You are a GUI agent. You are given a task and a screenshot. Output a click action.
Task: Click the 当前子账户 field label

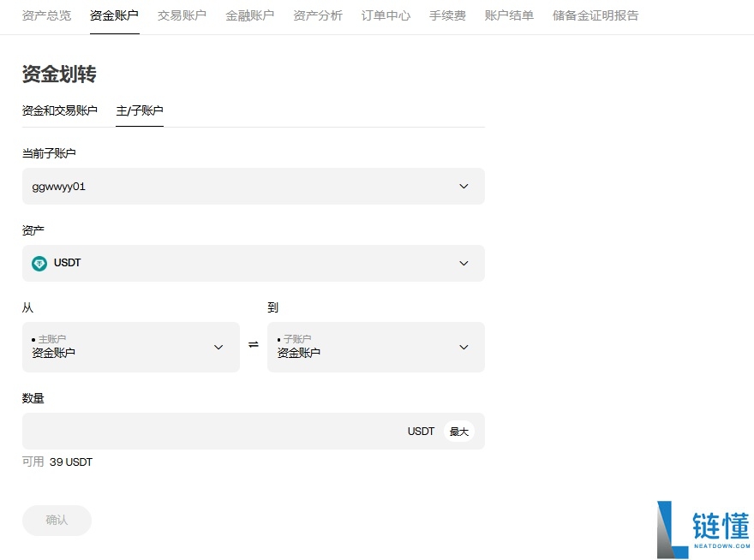click(49, 153)
